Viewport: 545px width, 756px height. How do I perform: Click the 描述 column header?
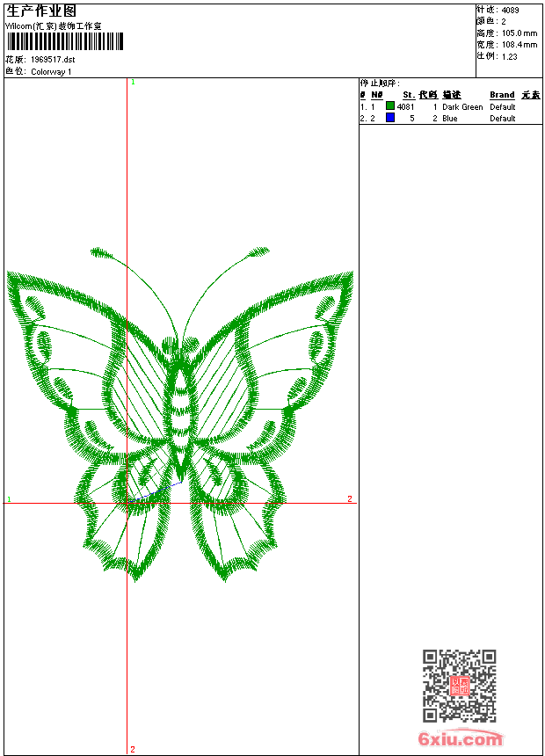point(451,95)
